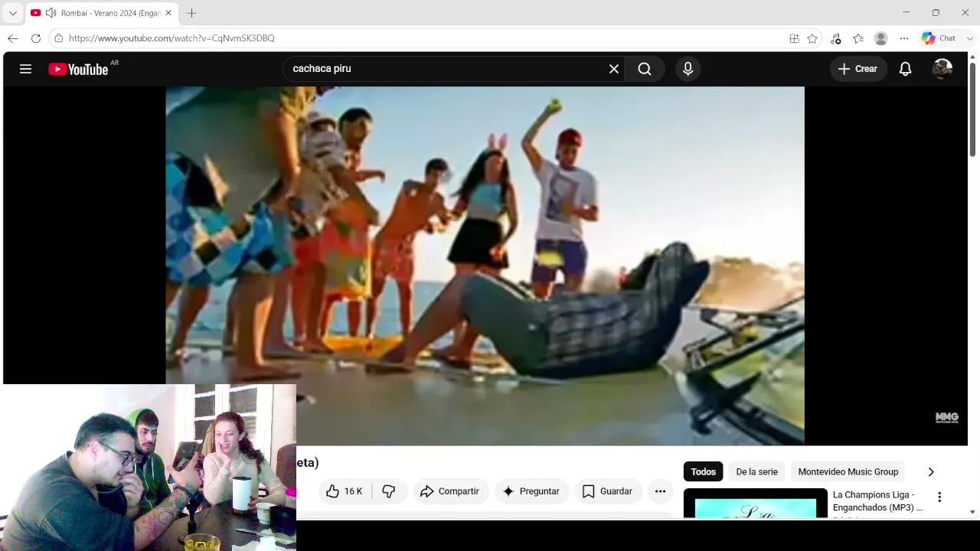
Task: Share the video via Compartir
Action: [449, 491]
